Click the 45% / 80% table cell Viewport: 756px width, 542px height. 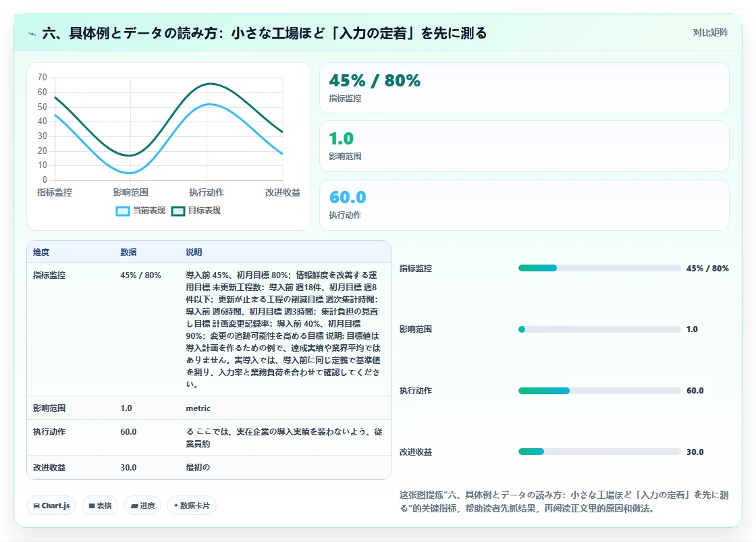(141, 275)
